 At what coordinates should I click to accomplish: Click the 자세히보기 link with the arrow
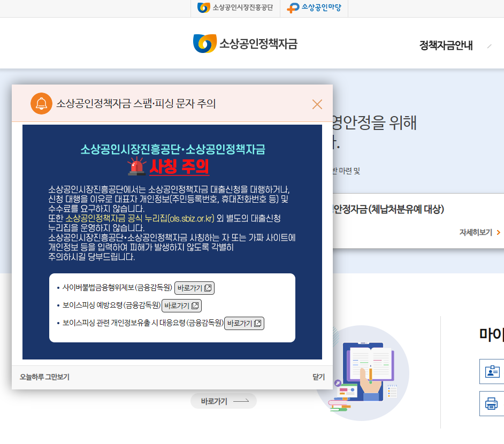(480, 232)
